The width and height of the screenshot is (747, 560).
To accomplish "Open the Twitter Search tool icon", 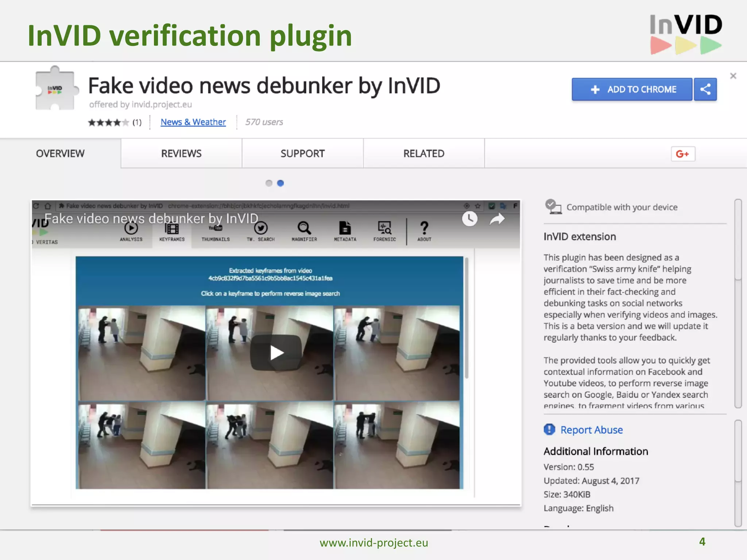I will tap(261, 232).
